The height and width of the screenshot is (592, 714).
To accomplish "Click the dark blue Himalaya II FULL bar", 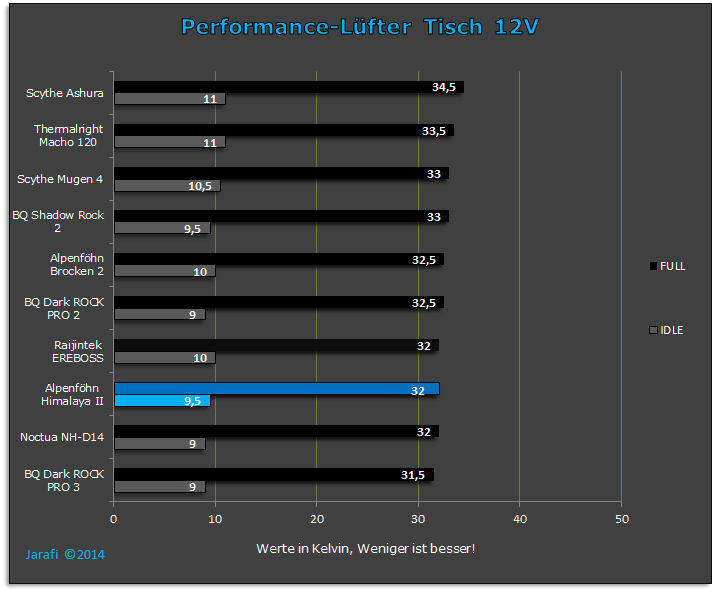I will point(277,388).
